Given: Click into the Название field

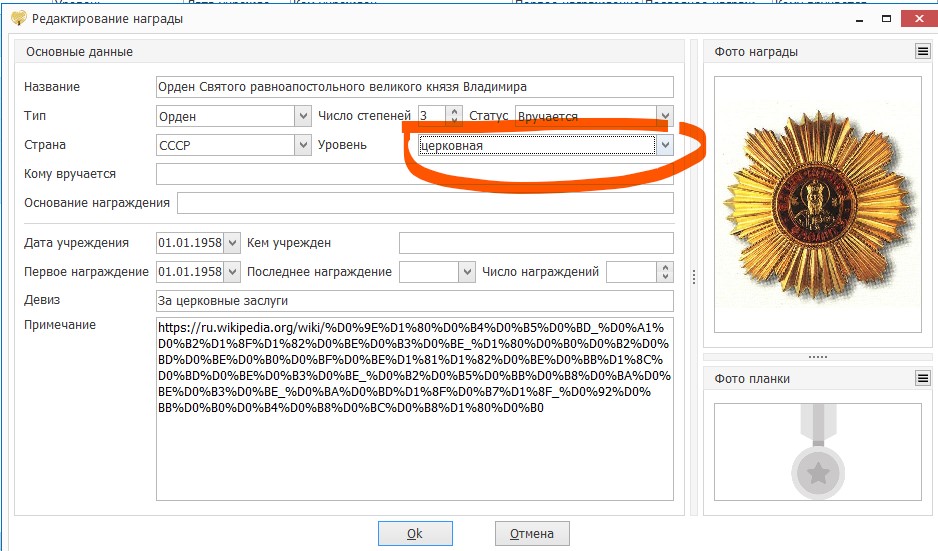Looking at the screenshot, I should [415, 87].
